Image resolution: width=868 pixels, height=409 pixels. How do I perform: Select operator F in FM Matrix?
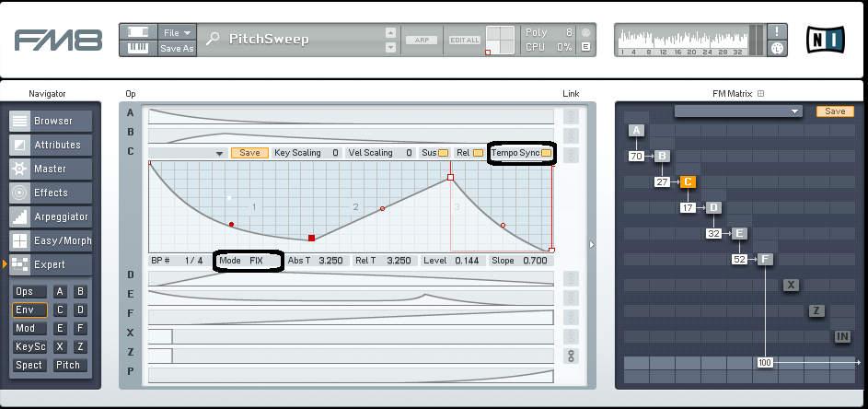[765, 259]
